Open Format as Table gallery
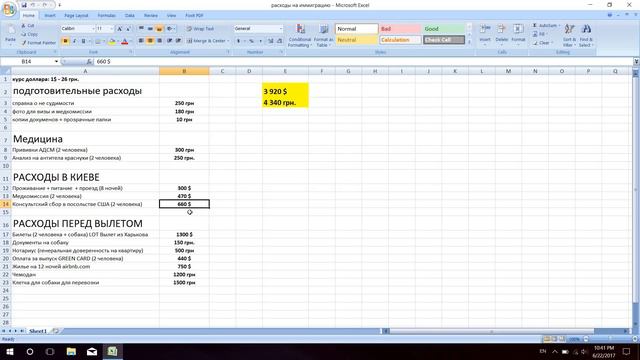640x360 pixels. click(x=324, y=36)
